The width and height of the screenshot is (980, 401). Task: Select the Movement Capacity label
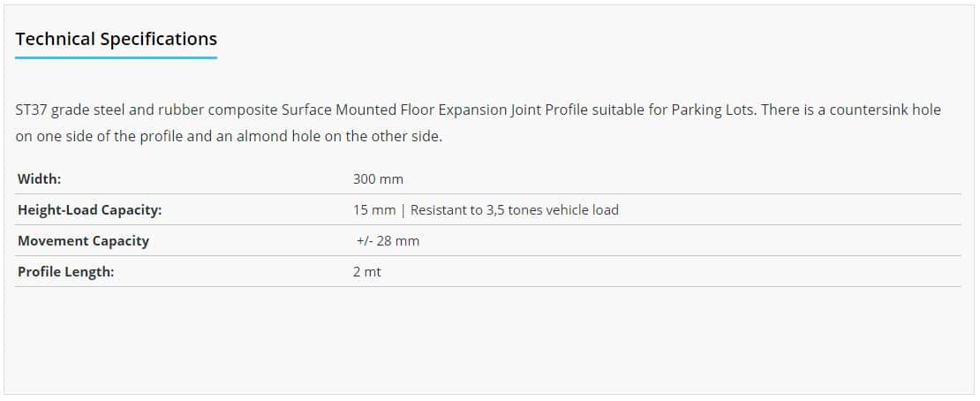pyautogui.click(x=83, y=241)
